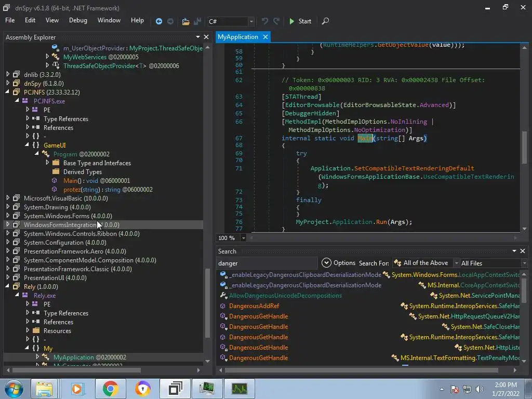Select MyWebServices @02000005 node
532x399 pixels.
coord(101,57)
